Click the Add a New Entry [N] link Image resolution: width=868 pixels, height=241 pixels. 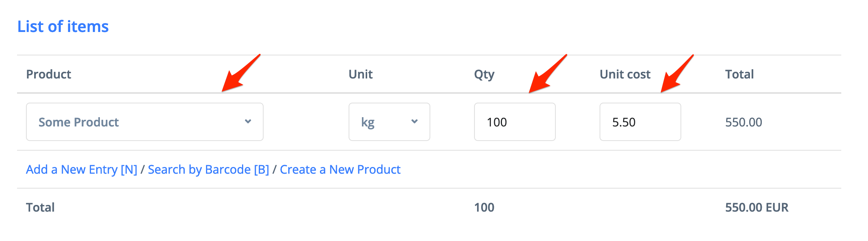pyautogui.click(x=82, y=170)
